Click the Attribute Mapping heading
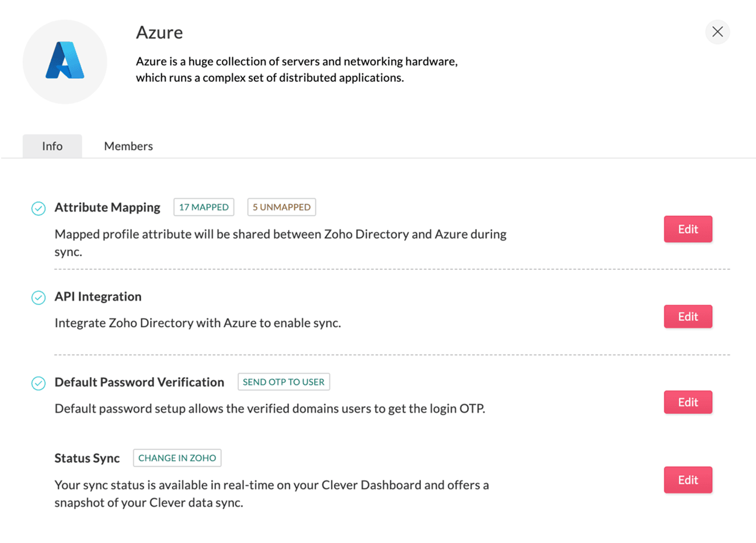 107,207
